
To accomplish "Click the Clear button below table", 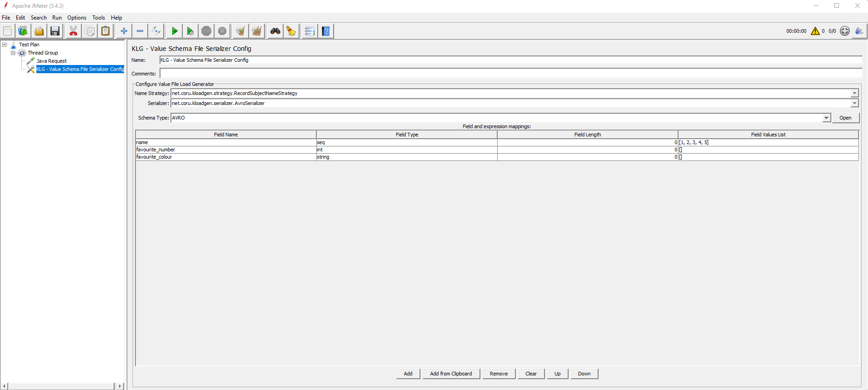I will click(531, 374).
